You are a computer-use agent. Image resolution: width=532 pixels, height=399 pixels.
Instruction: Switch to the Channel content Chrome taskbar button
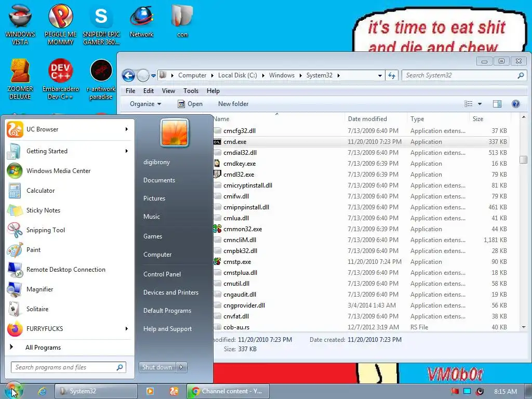[228, 391]
